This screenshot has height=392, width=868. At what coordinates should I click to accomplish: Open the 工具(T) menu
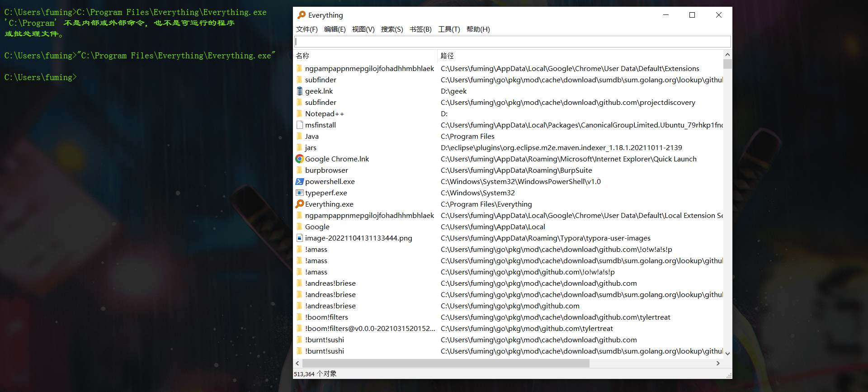448,29
